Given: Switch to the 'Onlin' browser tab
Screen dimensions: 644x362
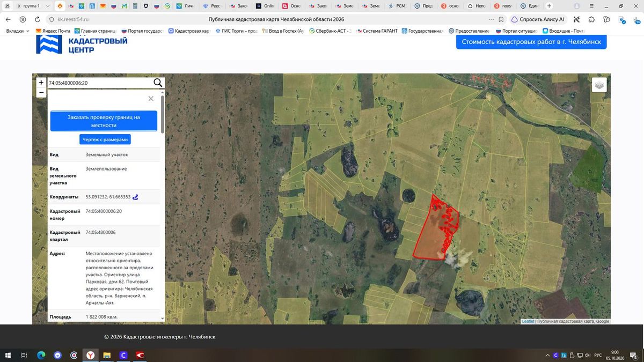Looking at the screenshot, I should tap(265, 6).
